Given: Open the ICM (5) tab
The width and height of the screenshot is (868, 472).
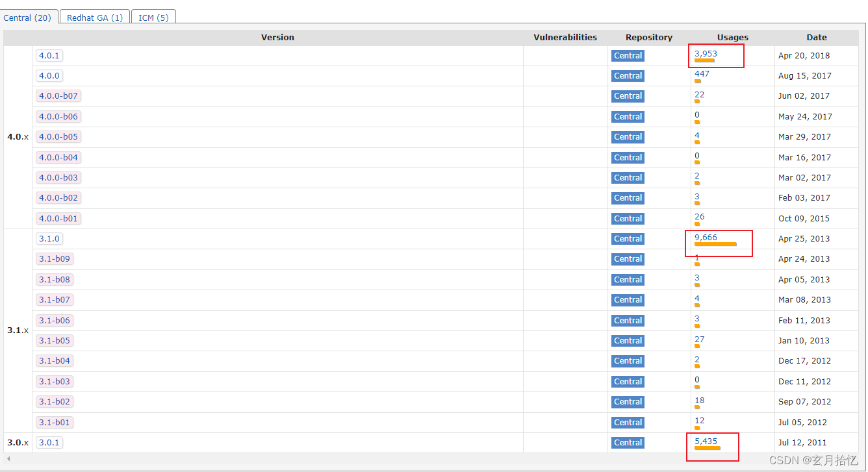Looking at the screenshot, I should 153,17.
